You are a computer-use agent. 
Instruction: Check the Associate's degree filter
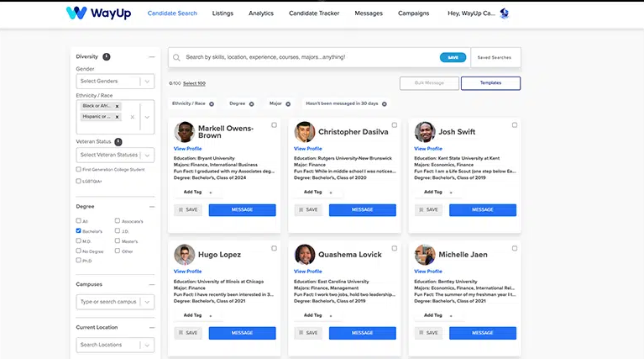(118, 220)
